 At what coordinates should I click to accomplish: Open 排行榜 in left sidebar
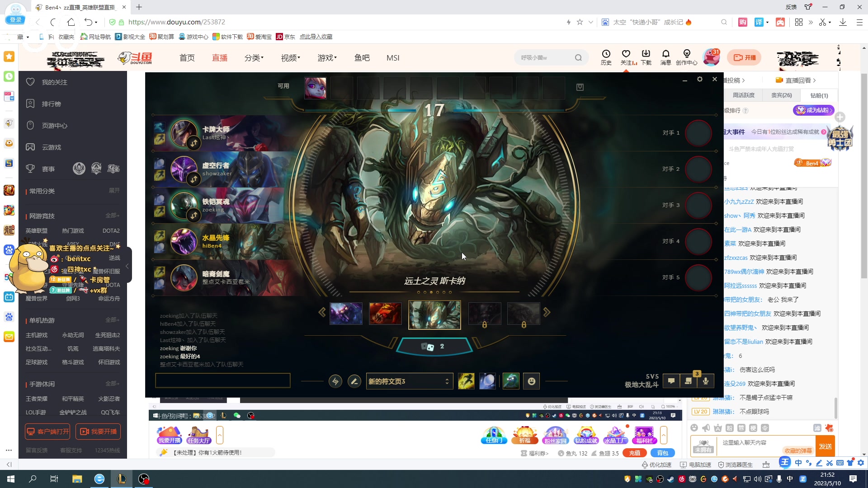[x=51, y=104]
